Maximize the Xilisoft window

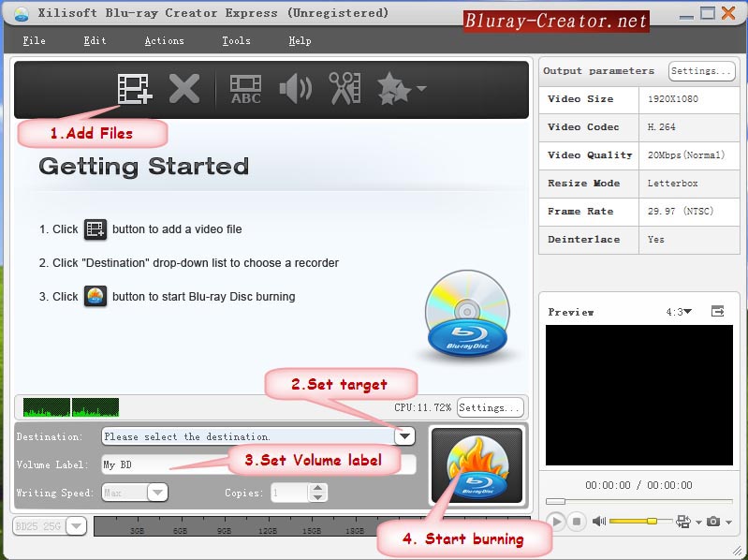[x=708, y=13]
